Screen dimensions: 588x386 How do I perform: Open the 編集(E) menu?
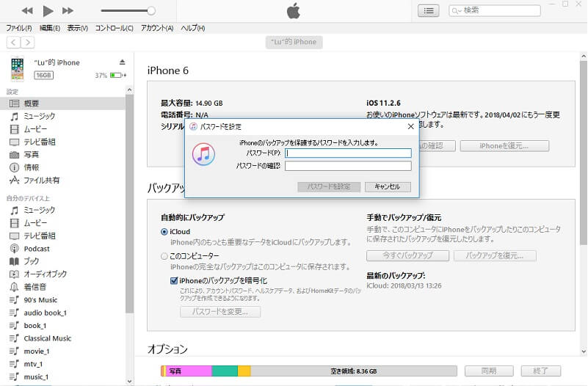pos(50,28)
